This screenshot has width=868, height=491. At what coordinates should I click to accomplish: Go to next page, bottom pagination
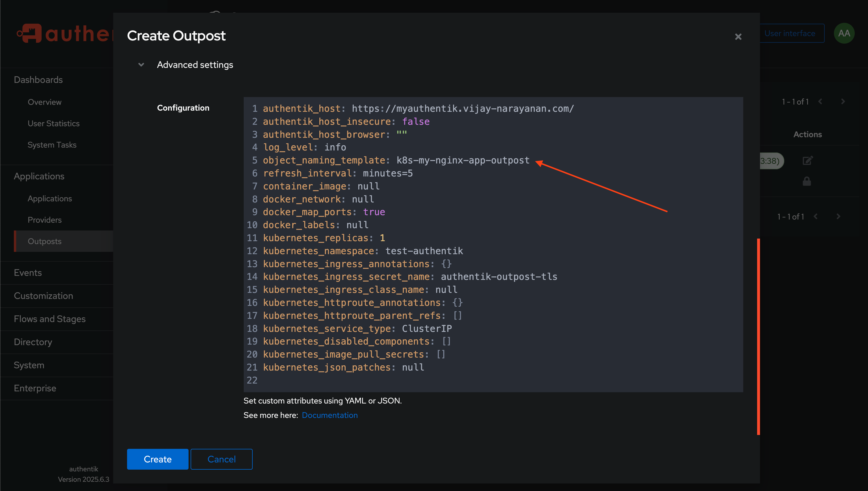(x=838, y=217)
